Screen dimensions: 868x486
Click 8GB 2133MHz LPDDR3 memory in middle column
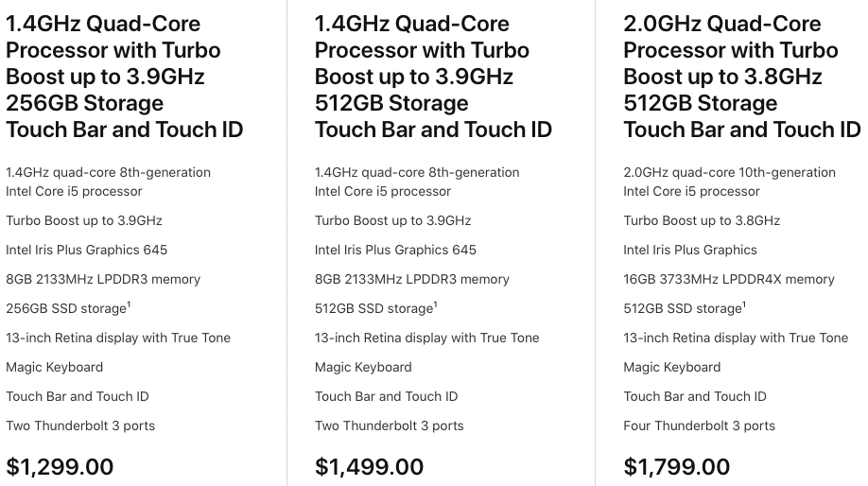[x=411, y=279]
